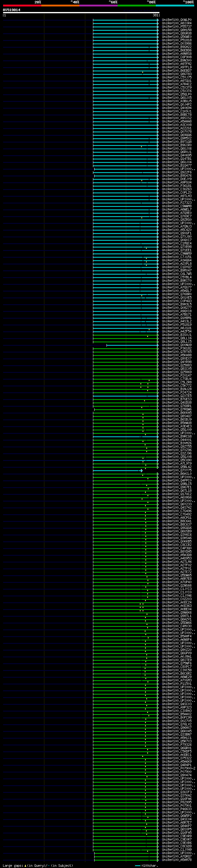The height and width of the screenshot is (868, 197).
Task: Click the white query ruler bar
Action: [81, 12]
